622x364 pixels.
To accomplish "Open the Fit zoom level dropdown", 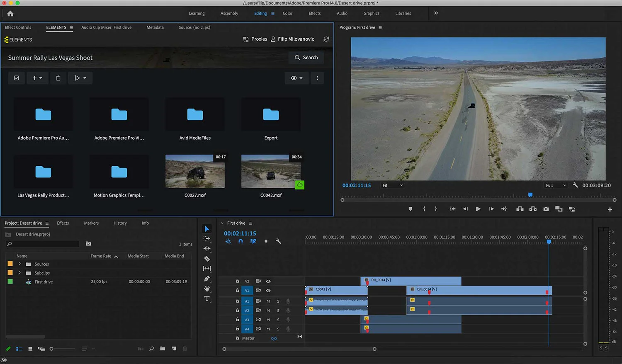I will 392,185.
